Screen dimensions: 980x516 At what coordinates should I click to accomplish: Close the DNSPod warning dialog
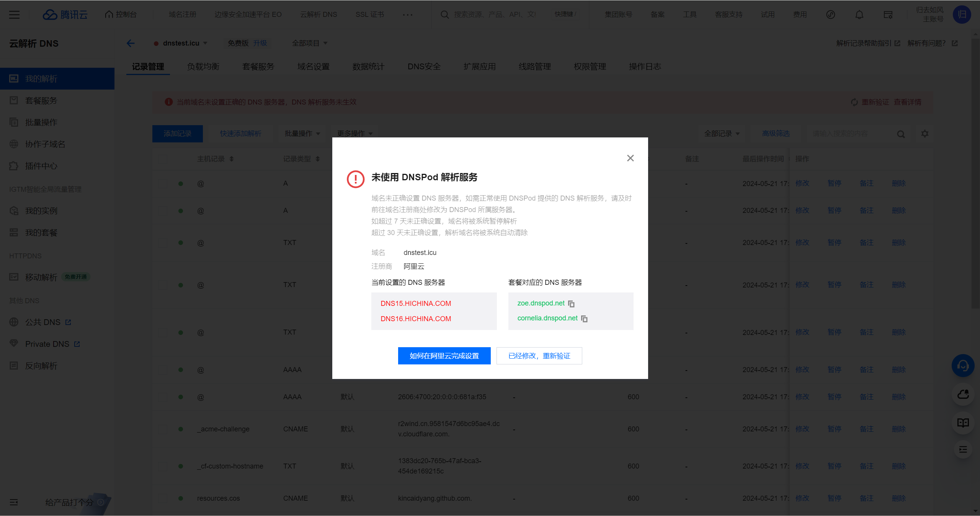[630, 158]
